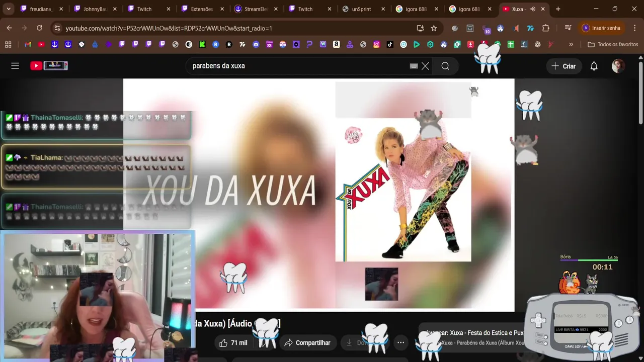
Task: Click the extension icon with badge 10
Action: [x=486, y=29]
